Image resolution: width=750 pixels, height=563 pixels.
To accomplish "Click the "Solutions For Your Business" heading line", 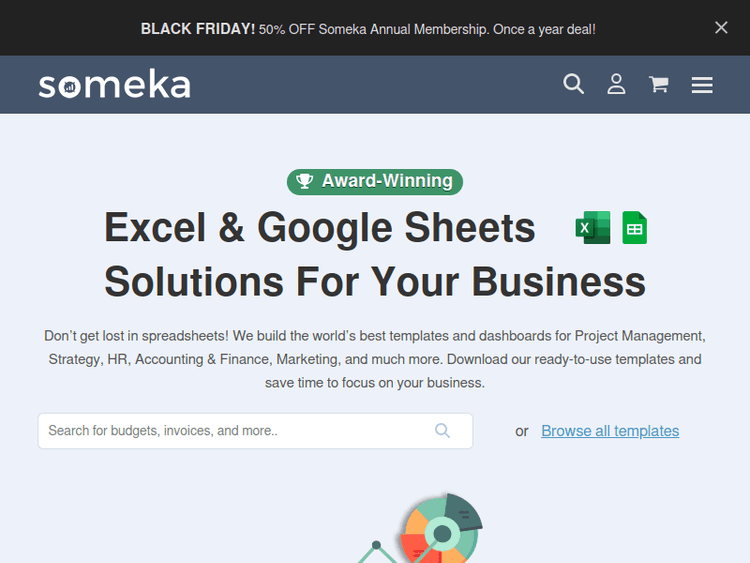I will coord(375,281).
